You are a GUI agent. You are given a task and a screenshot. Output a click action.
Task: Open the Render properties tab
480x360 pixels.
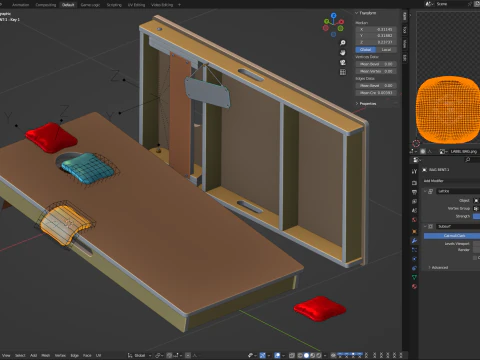414,183
